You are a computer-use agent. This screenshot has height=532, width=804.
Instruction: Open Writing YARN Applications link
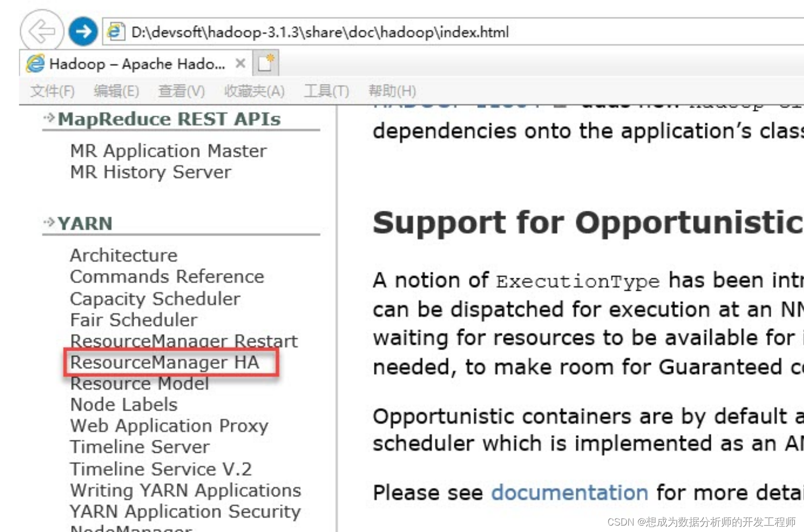185,490
